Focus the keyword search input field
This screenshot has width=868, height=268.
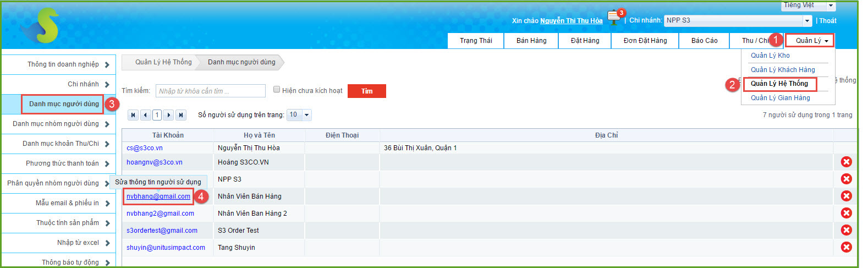click(x=211, y=91)
